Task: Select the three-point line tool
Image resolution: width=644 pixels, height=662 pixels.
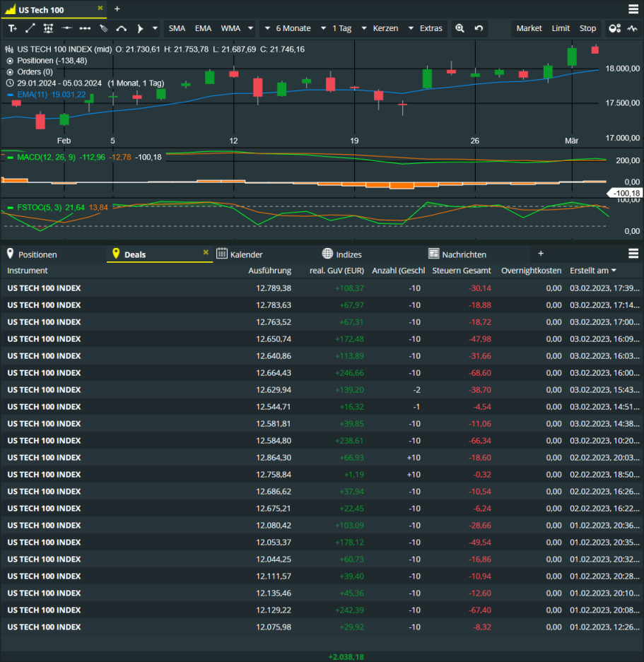Action: [x=85, y=28]
